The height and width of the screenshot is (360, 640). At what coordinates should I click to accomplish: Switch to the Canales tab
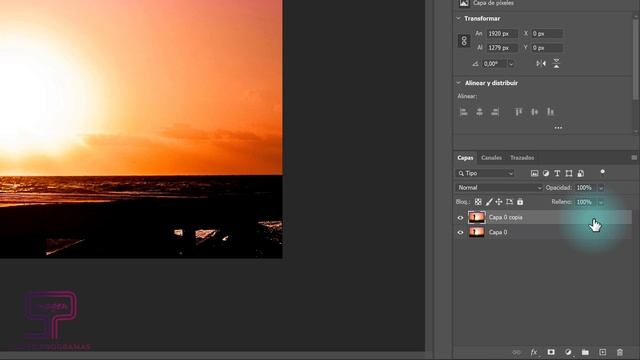pos(491,158)
